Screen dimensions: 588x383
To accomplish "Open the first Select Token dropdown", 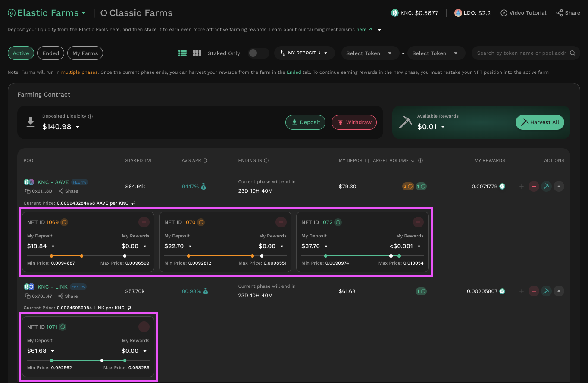I will click(x=369, y=53).
